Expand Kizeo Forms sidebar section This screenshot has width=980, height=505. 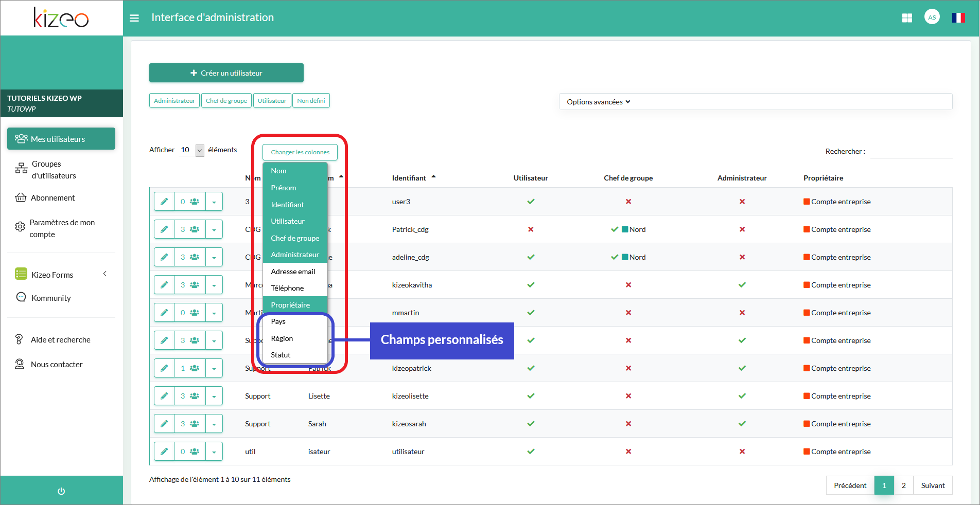point(61,275)
